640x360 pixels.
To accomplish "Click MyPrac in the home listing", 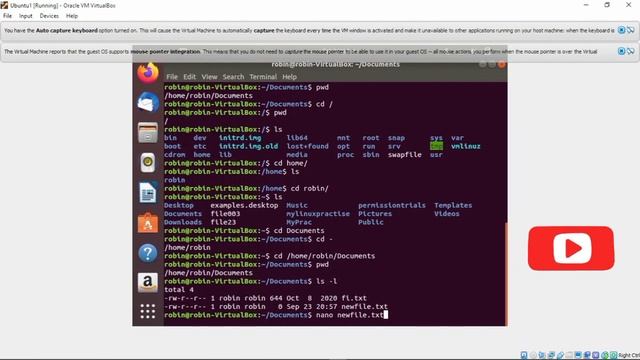I will pyautogui.click(x=299, y=222).
